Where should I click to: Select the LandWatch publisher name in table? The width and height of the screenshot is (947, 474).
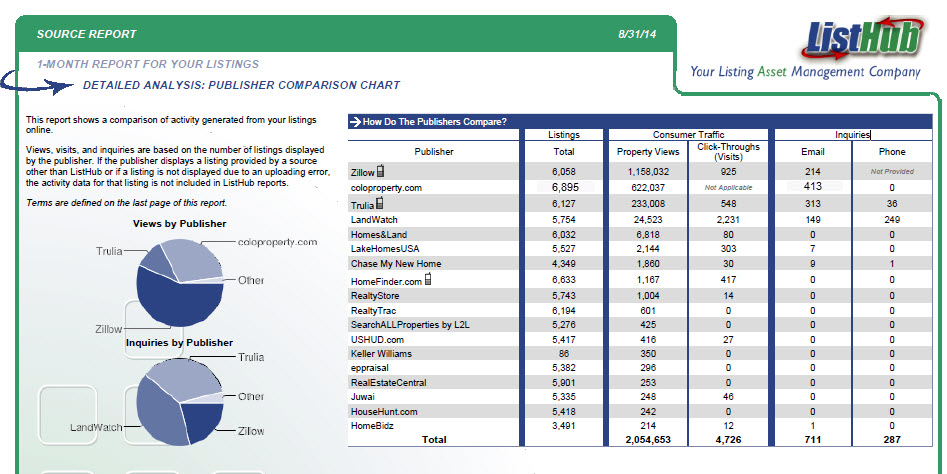(x=375, y=219)
